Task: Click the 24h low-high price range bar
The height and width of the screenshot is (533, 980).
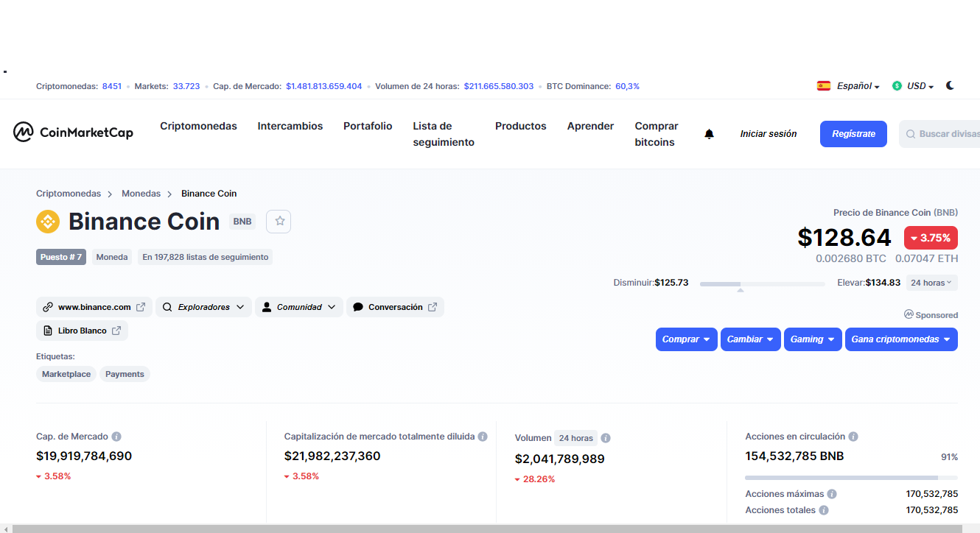Action: 763,283
